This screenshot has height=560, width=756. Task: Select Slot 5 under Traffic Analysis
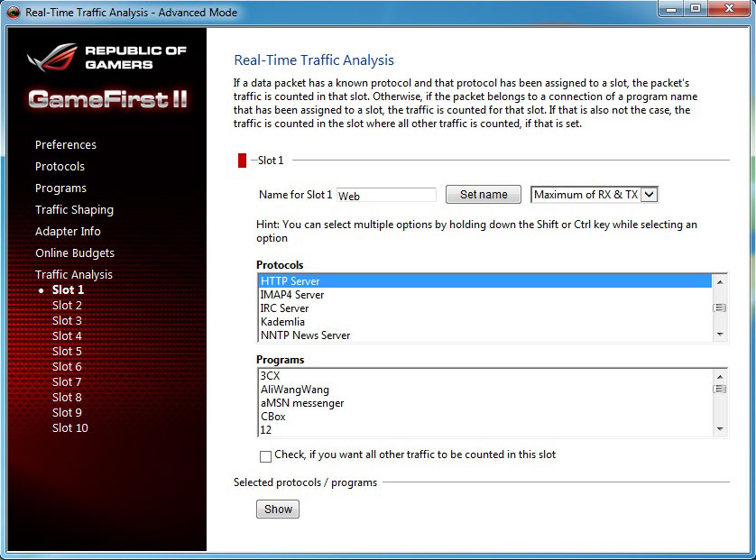pyautogui.click(x=67, y=352)
